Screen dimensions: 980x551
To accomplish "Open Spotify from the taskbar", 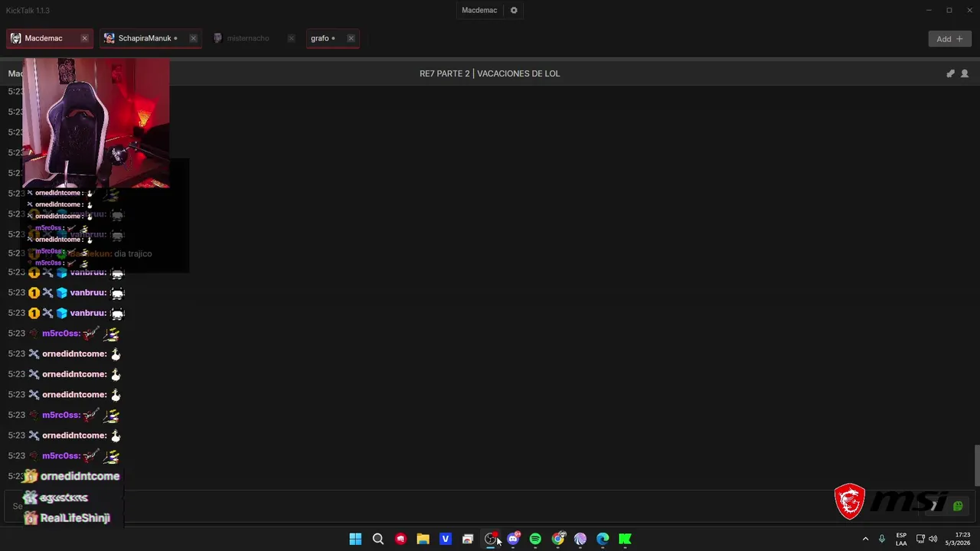I will click(x=535, y=539).
